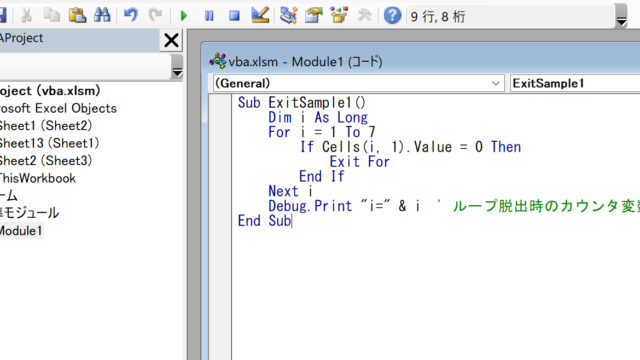Open Help with the question mark icon
Image resolution: width=640 pixels, height=360 pixels.
tap(392, 16)
